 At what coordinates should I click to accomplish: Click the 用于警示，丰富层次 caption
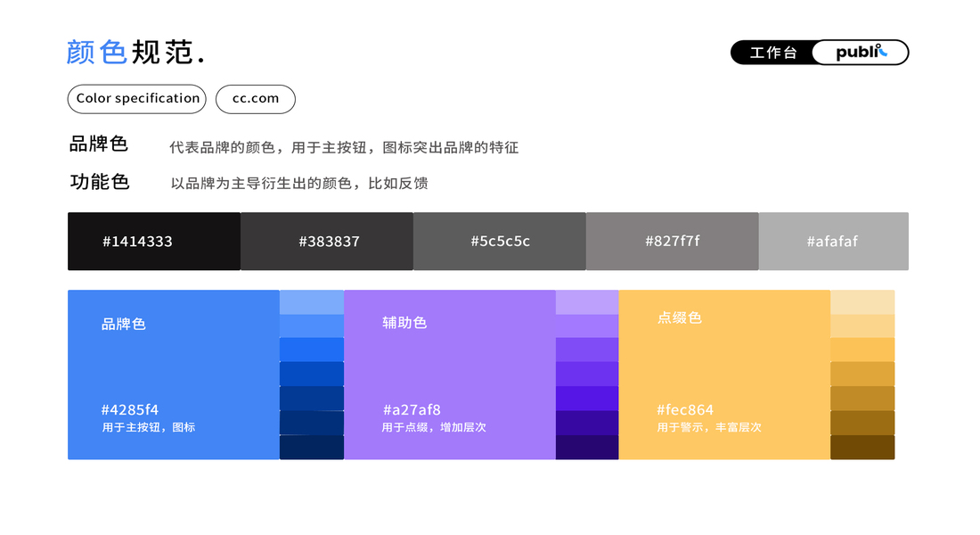(709, 427)
